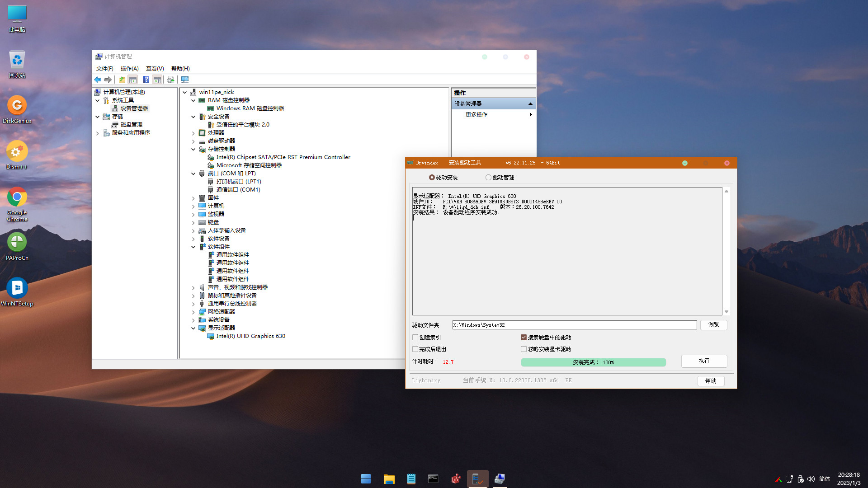Open the notepad icon on the taskbar
The height and width of the screenshot is (488, 868).
[x=411, y=479]
